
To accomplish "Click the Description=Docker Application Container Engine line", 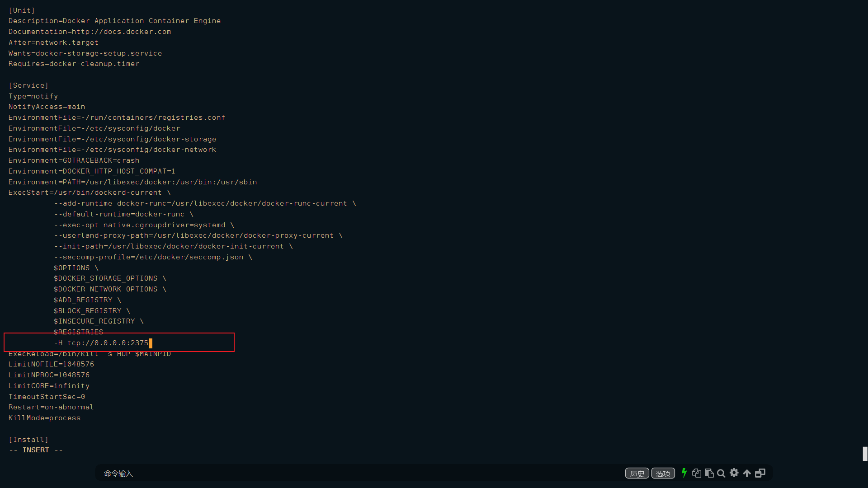I will [114, 21].
